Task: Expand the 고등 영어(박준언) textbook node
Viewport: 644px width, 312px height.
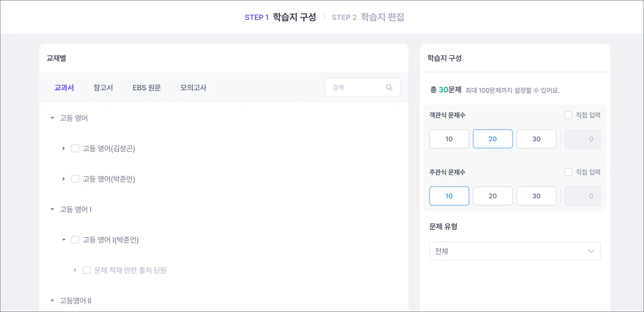Action: point(64,179)
